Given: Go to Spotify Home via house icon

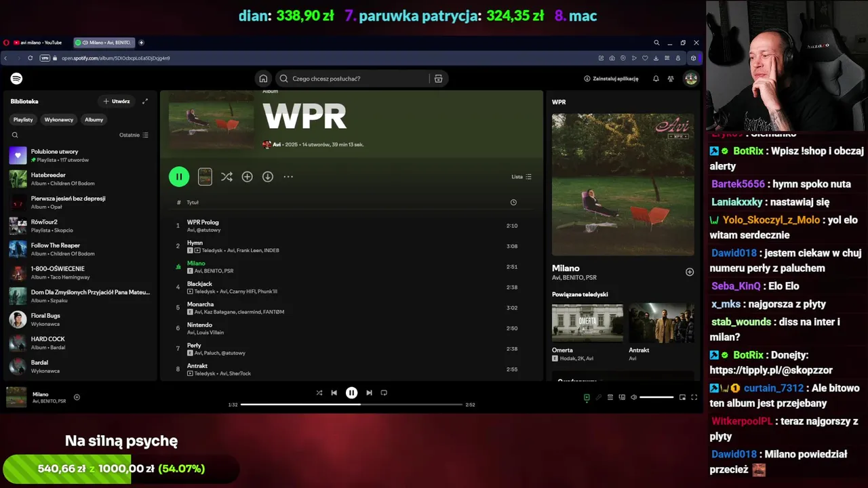Looking at the screenshot, I should (x=263, y=79).
